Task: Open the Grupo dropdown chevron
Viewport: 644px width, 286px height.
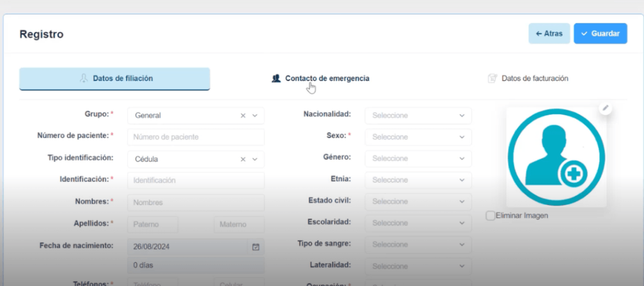Action: pos(255,116)
